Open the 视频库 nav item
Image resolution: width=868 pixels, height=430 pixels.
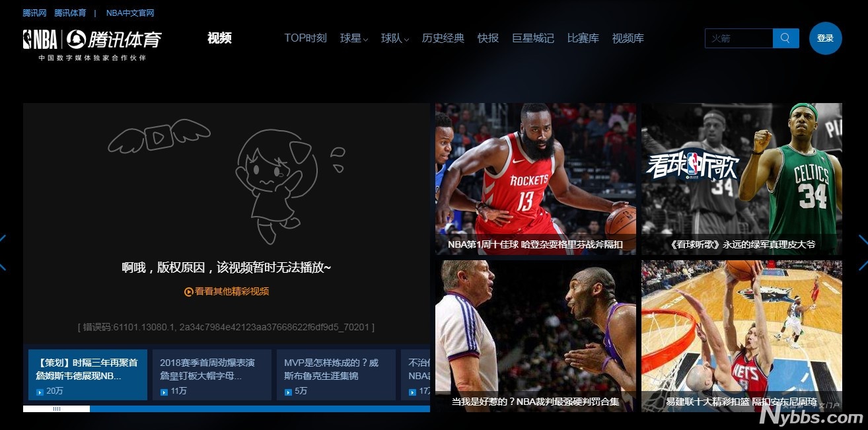(x=628, y=38)
